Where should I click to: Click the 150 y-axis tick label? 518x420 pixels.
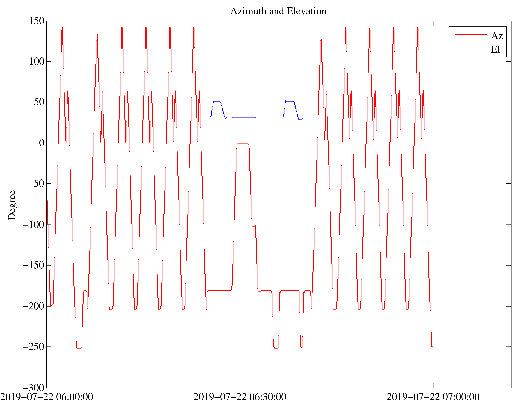click(37, 21)
